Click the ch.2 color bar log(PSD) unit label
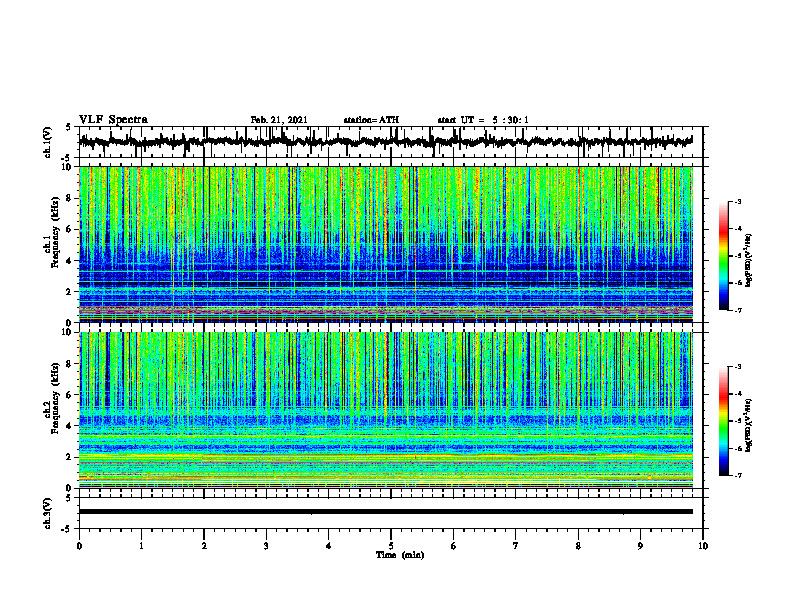Image resolution: width=792 pixels, height=612 pixels. tap(749, 425)
